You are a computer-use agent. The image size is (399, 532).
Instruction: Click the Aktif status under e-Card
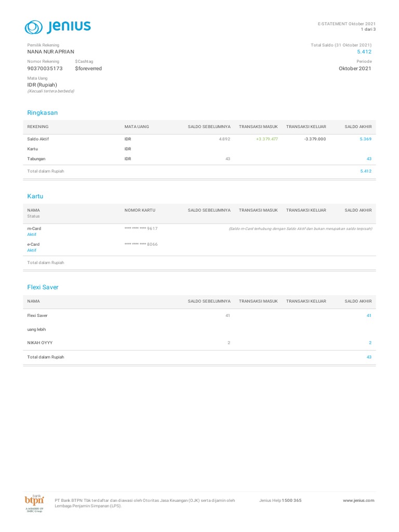click(32, 250)
